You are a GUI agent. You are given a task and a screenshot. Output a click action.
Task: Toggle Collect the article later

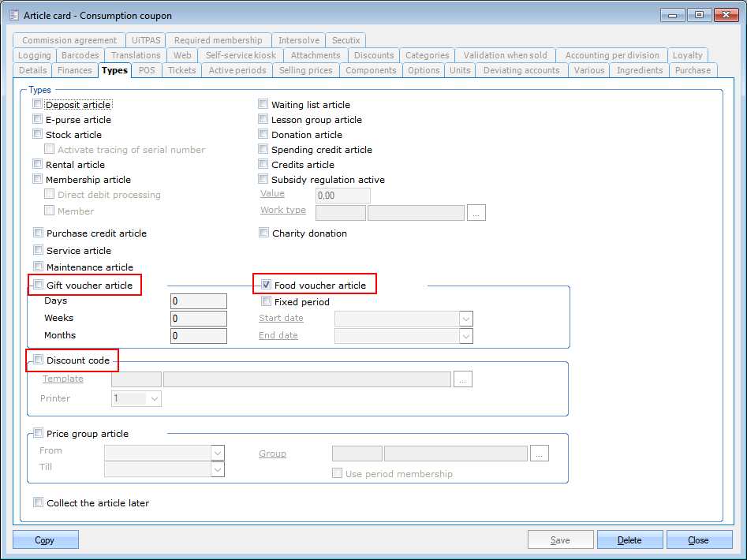tap(38, 502)
